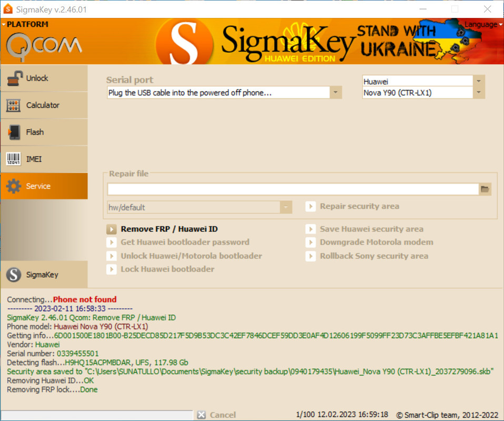Click the abacus Calculator icon
This screenshot has height=421, width=504.
13,105
